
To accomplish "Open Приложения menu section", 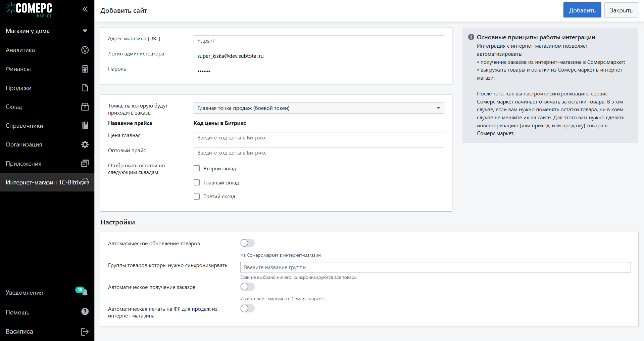I will [x=47, y=164].
